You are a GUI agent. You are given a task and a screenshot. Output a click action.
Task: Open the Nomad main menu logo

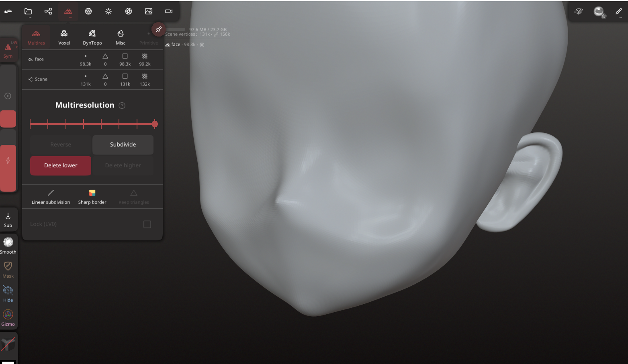[x=8, y=11]
